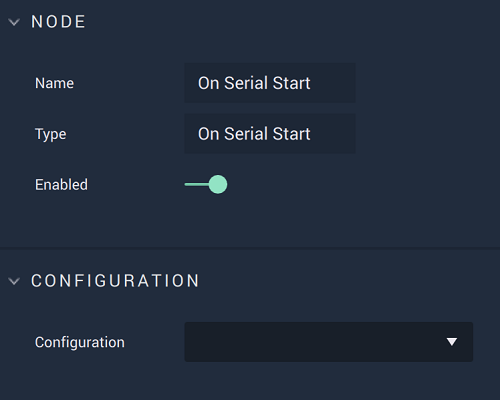The width and height of the screenshot is (500, 400).
Task: Focus empty area of Configuration combo box
Action: [313, 342]
